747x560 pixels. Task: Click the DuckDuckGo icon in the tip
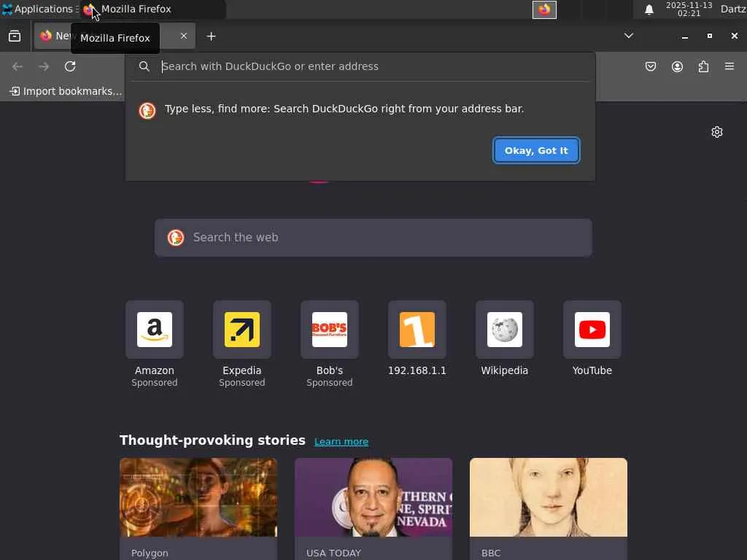147,111
